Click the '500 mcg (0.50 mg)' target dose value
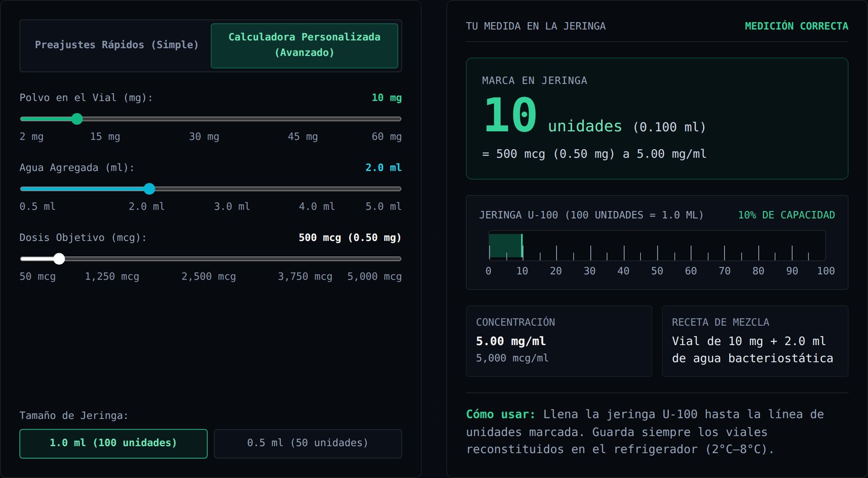 click(x=350, y=238)
